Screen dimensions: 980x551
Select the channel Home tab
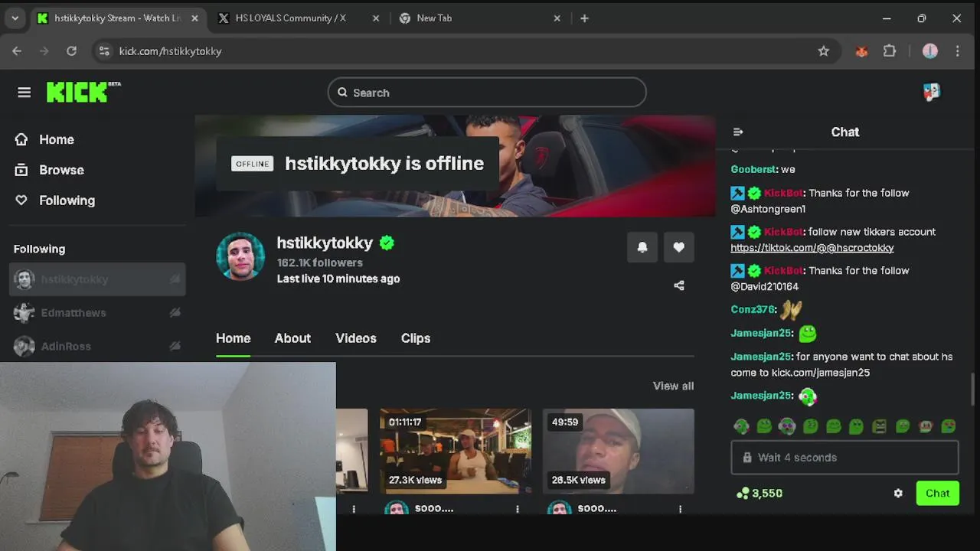[x=234, y=338]
